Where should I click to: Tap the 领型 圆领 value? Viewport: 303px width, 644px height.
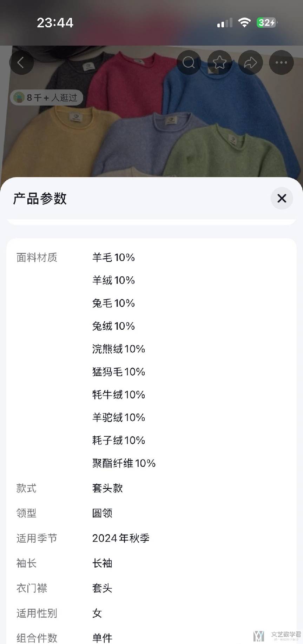[x=102, y=513]
